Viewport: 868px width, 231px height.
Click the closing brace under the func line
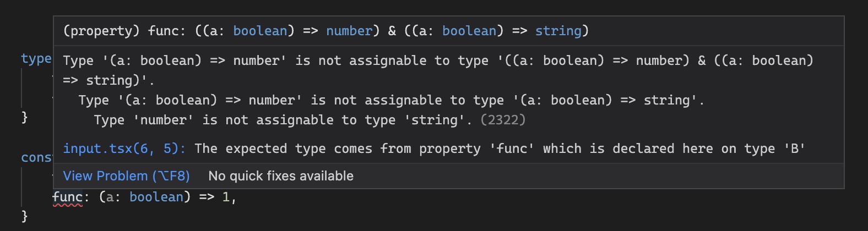(24, 216)
